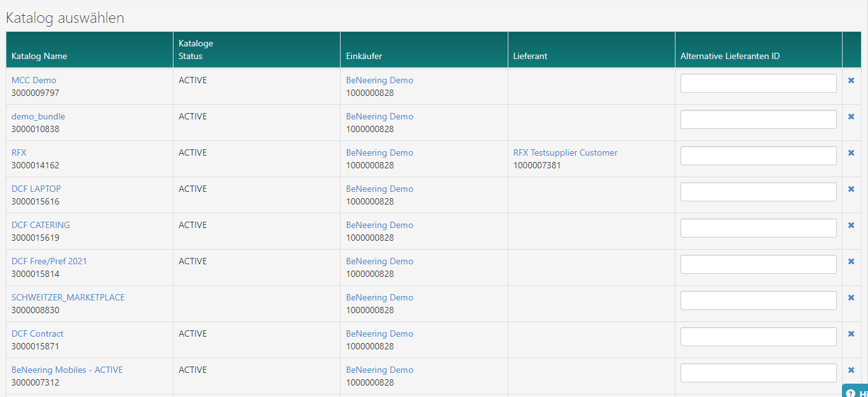Click BeNeering Demo buyer in DCF LAPTOP row
Viewport: 868px width, 397px height.
(379, 189)
